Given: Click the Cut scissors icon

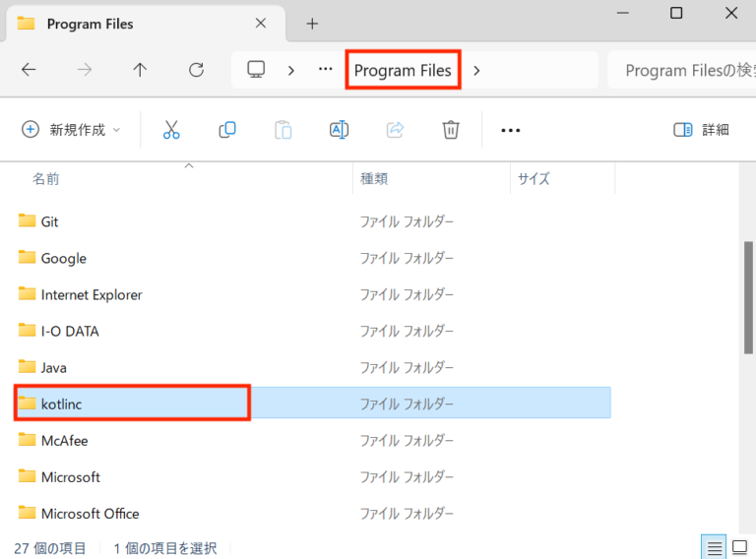Looking at the screenshot, I should 171,130.
